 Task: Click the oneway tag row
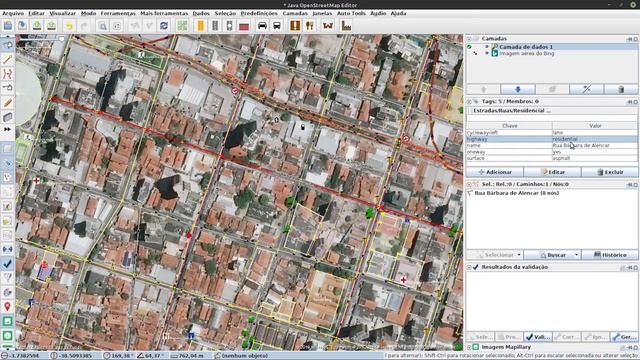pyautogui.click(x=552, y=152)
